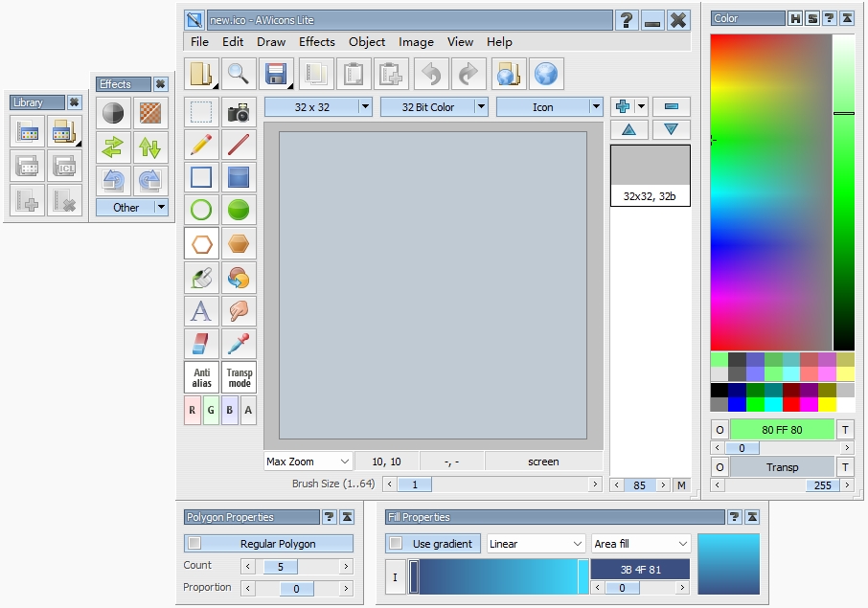Viewport: 868px width, 608px height.
Task: Click the Undo arrow in the toolbar
Action: click(x=431, y=74)
